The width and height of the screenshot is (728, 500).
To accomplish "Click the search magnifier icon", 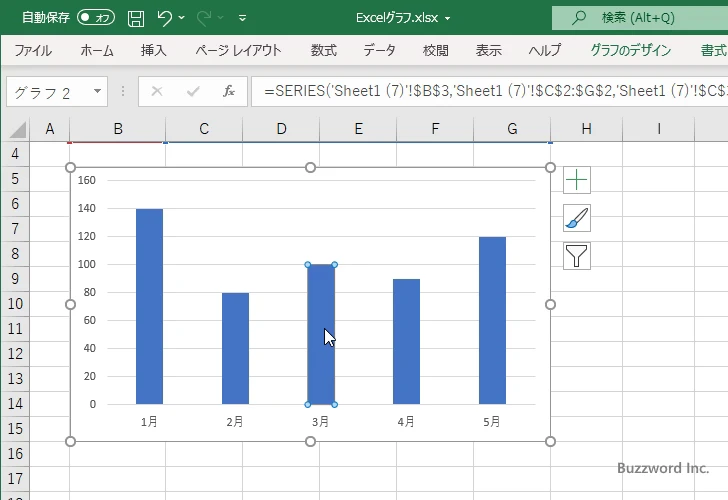I will 578,18.
